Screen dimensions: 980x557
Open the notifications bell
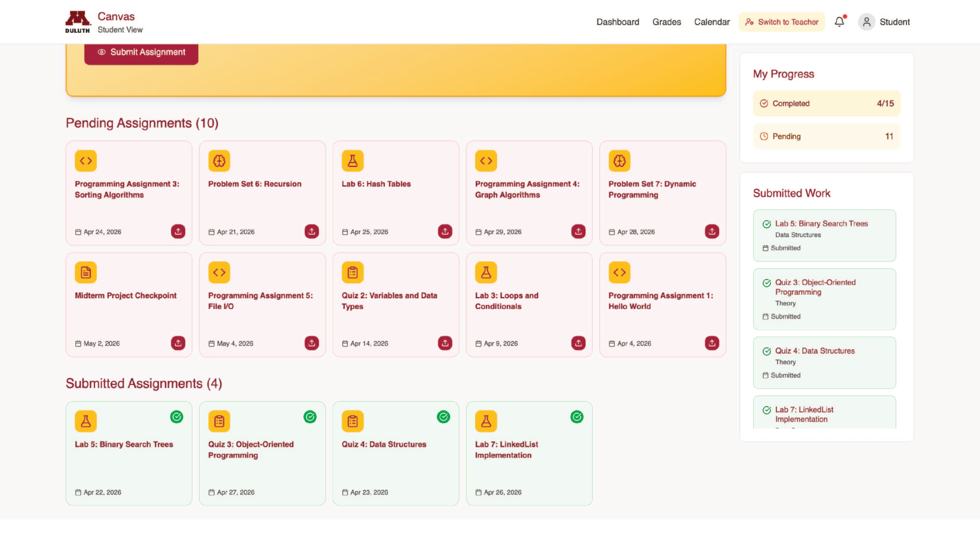pos(840,22)
